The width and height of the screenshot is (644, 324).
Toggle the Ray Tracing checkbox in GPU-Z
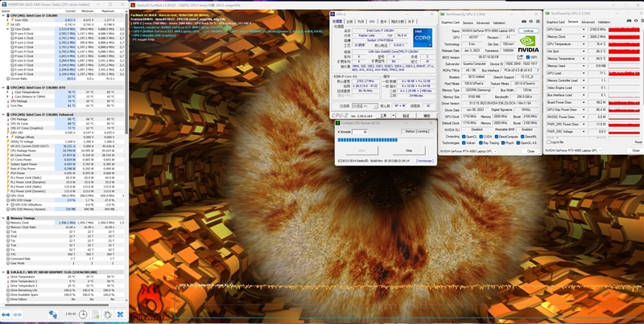click(x=481, y=143)
